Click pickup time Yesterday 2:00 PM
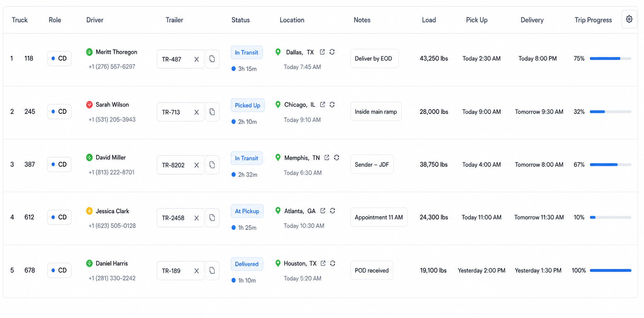Screen dimensions: 644x318 click(x=481, y=270)
